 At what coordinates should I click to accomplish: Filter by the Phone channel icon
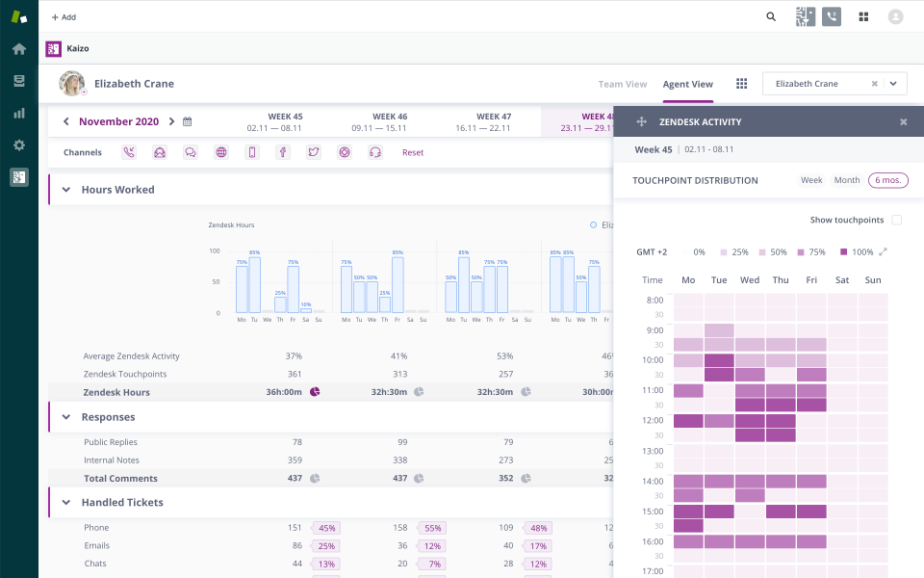(129, 152)
